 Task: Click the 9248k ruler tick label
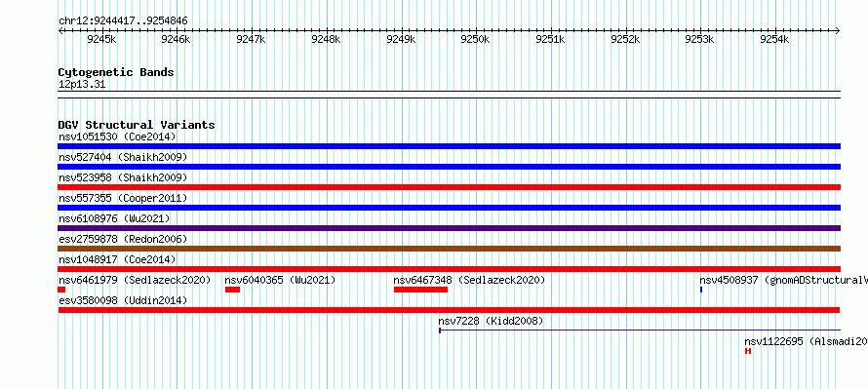326,39
